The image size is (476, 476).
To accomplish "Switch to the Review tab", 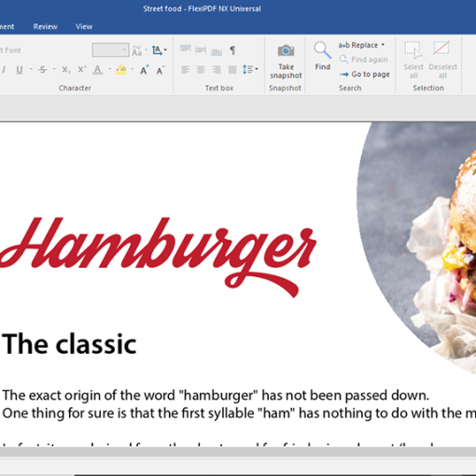I will [46, 26].
